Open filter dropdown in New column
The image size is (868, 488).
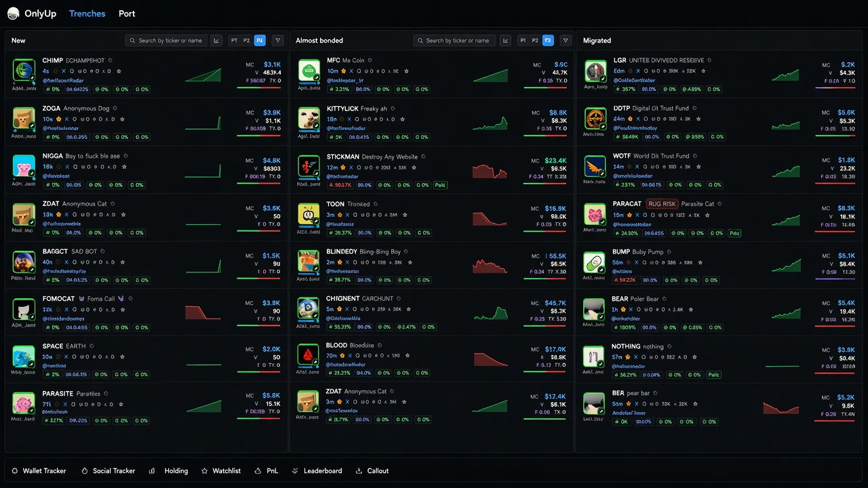[277, 41]
